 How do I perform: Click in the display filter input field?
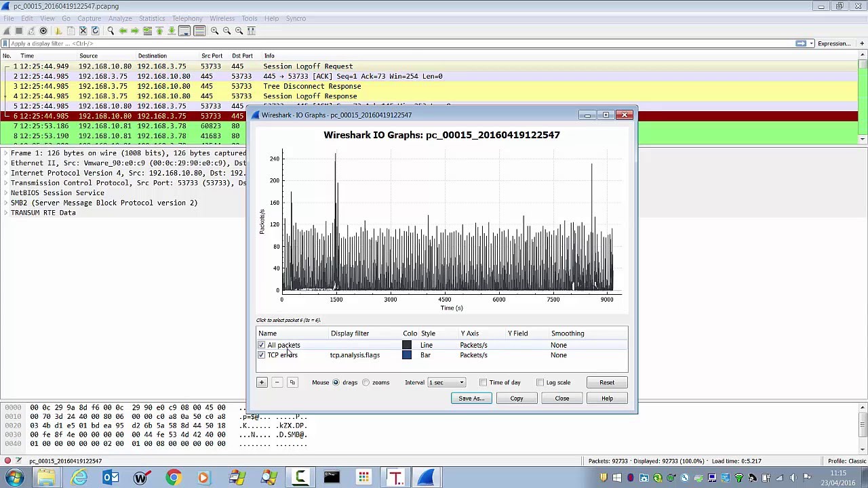click(x=400, y=43)
